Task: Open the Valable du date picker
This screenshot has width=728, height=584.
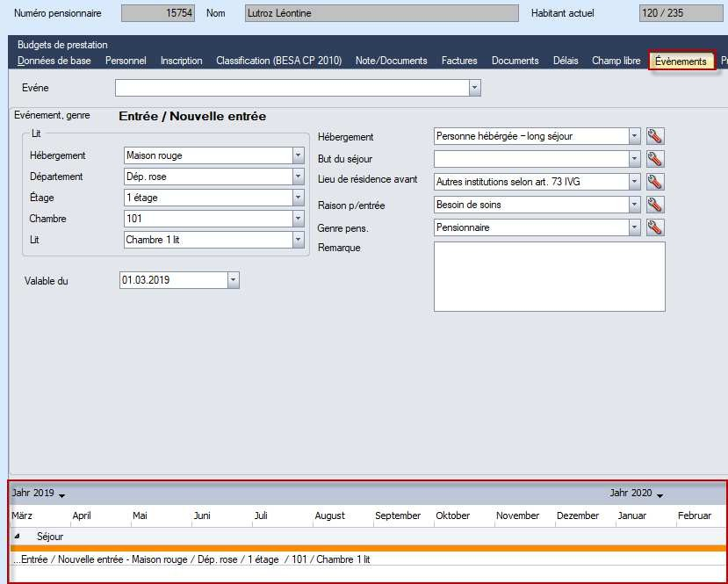Action: tap(234, 280)
